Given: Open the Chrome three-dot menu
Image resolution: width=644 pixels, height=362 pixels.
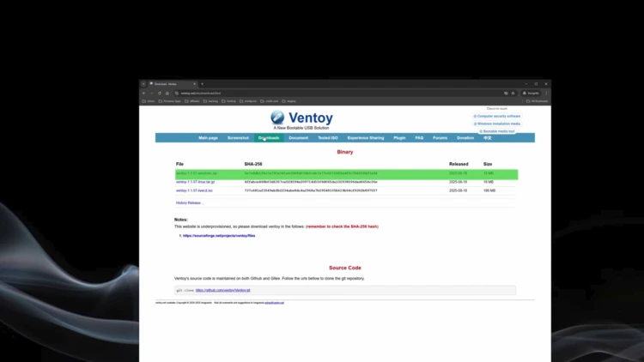Looking at the screenshot, I should 546,94.
